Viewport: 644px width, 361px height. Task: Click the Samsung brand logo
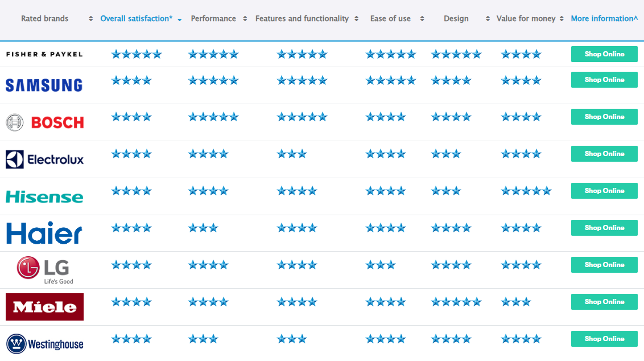(44, 85)
